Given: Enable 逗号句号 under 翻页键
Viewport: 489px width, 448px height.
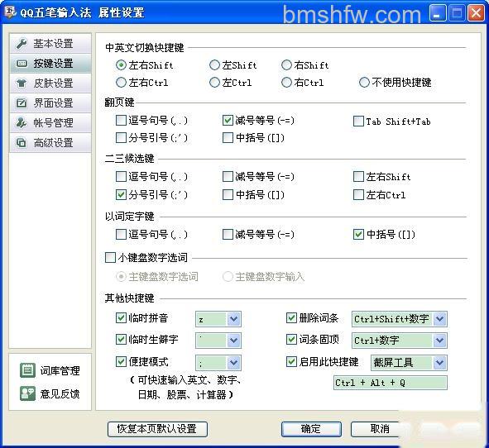Looking at the screenshot, I should coord(121,120).
